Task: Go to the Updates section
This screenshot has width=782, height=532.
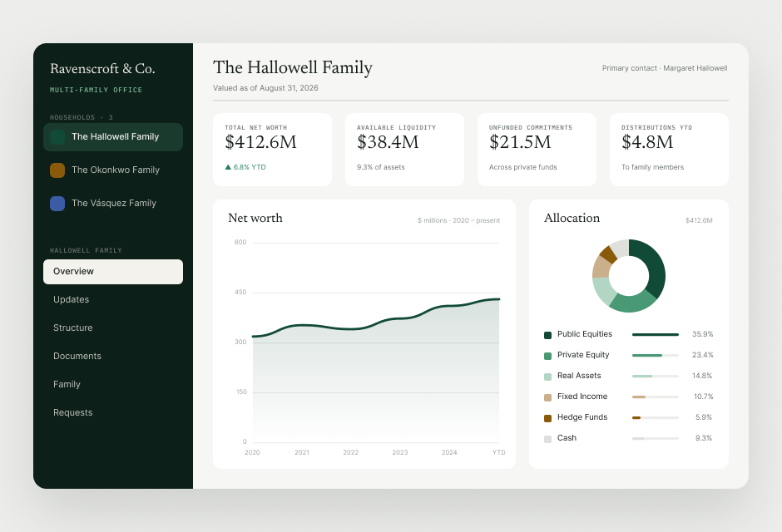Action: 113,300
